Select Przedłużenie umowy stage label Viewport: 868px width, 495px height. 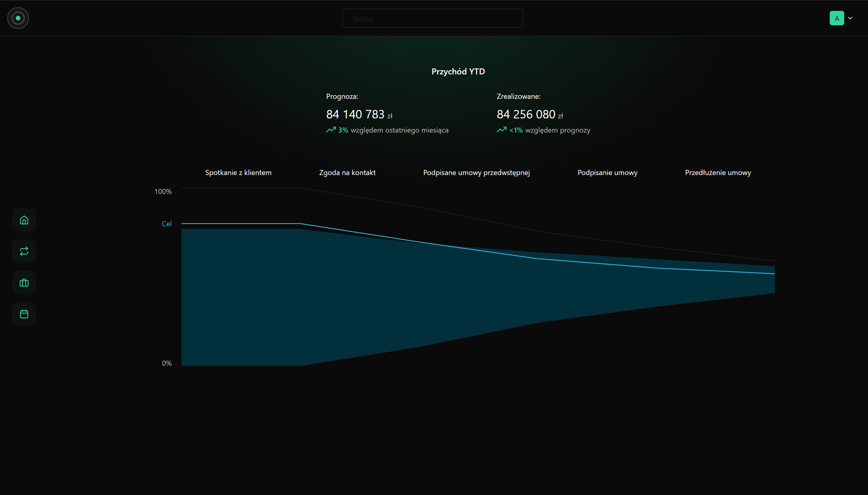718,173
